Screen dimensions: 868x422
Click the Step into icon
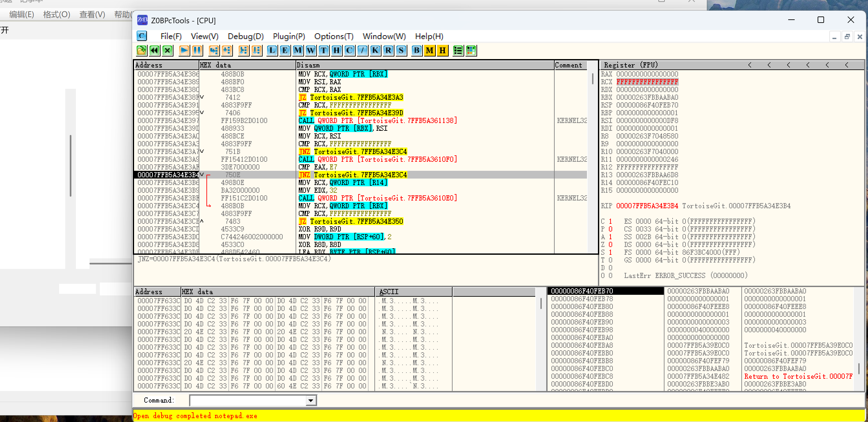(214, 50)
